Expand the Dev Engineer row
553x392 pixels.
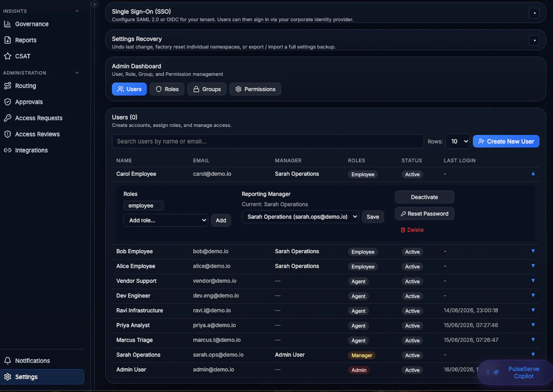click(533, 295)
